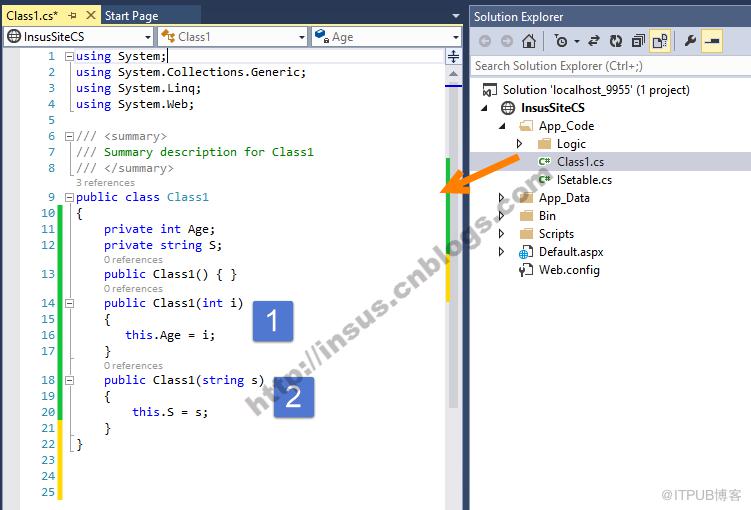Select the Logic folder
The height and width of the screenshot is (510, 751).
(571, 144)
